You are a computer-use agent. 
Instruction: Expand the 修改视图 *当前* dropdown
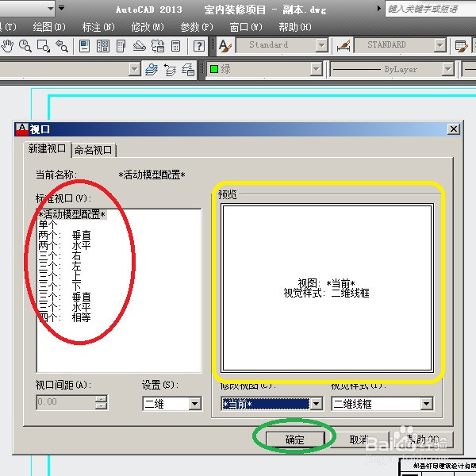pos(317,404)
